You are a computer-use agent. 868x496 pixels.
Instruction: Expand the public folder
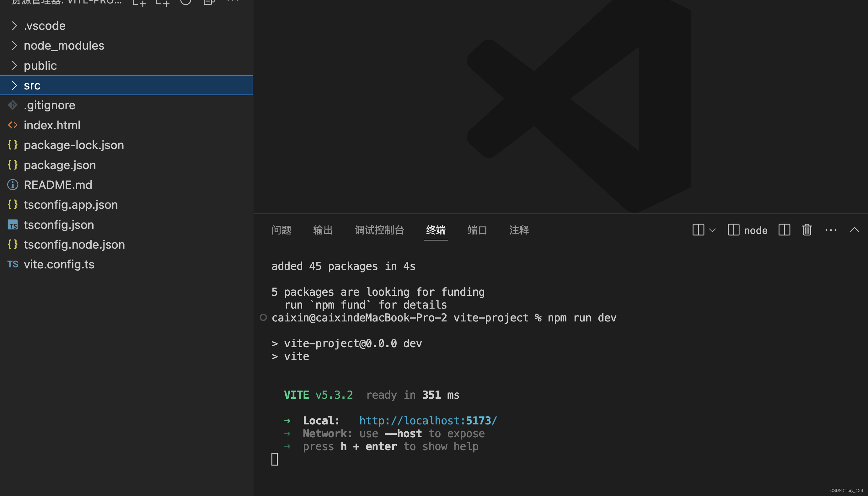coord(40,65)
